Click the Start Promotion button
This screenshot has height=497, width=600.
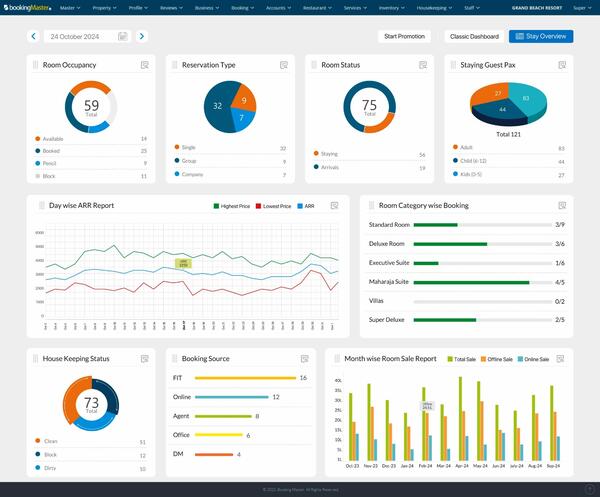click(x=404, y=36)
